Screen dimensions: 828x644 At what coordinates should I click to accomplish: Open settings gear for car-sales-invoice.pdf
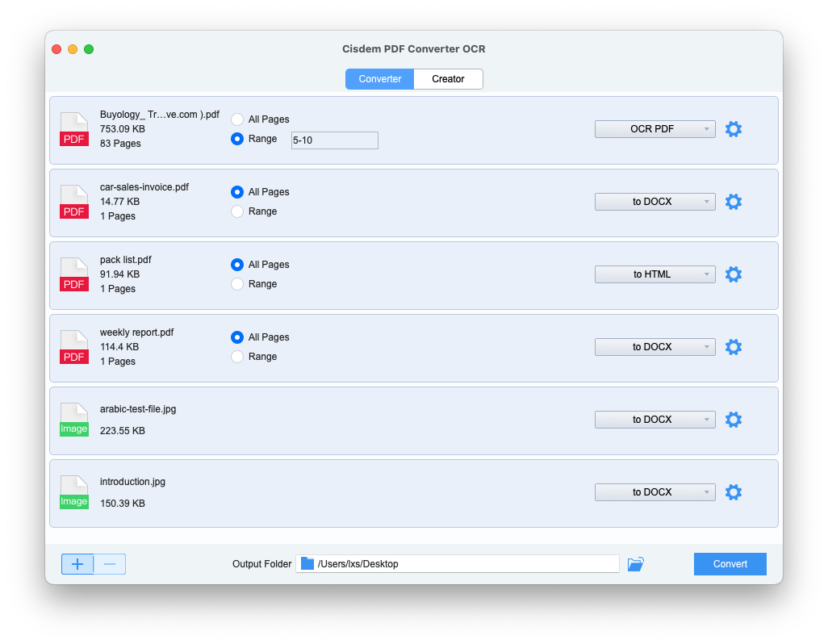(x=734, y=202)
